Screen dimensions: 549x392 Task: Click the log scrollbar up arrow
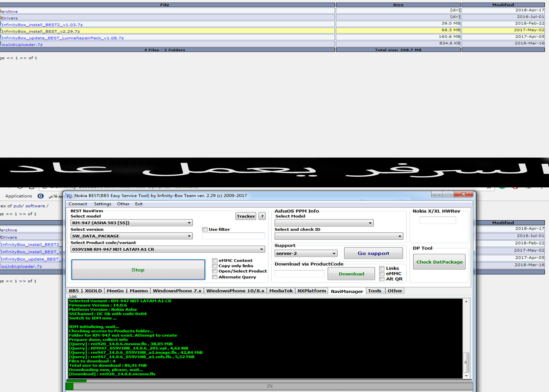466,302
